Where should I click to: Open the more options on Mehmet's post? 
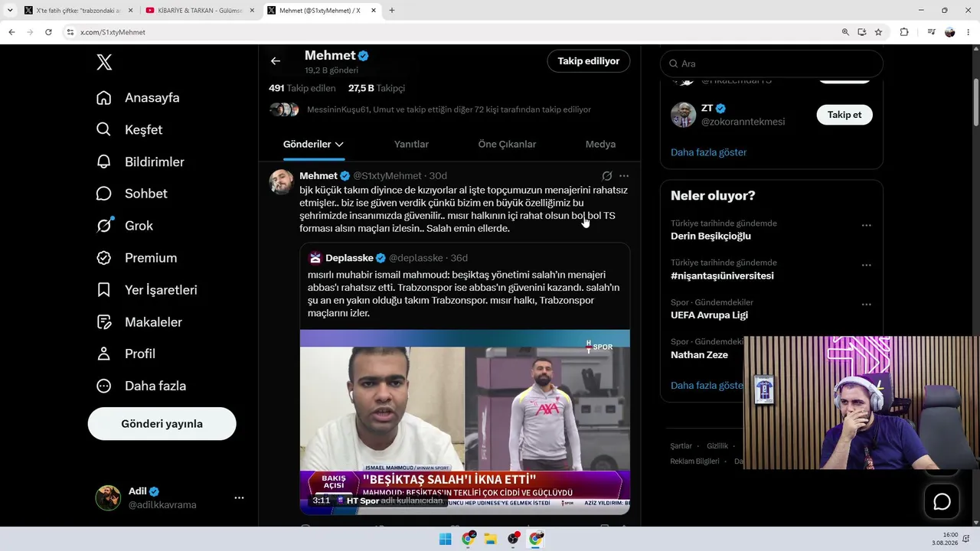(624, 176)
